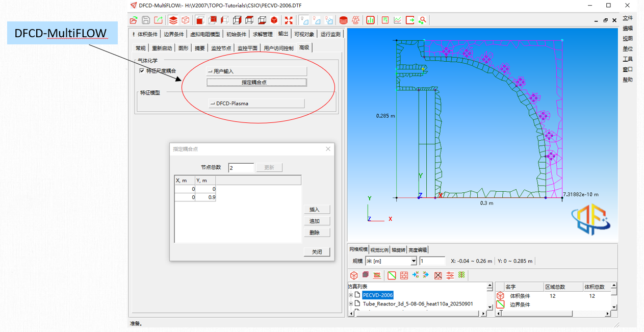Screen dimensions: 644x332
Task: Click the open file toolbar icon
Action: pos(134,20)
